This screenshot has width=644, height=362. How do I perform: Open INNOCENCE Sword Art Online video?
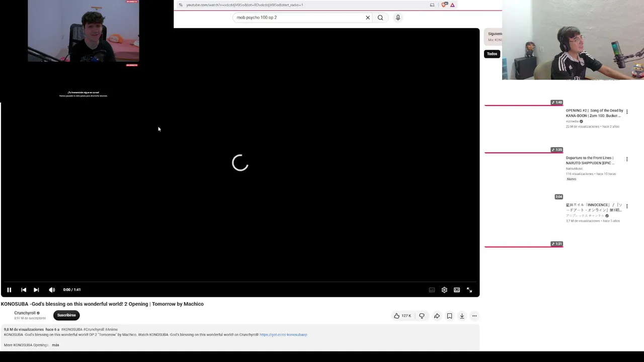click(x=594, y=208)
